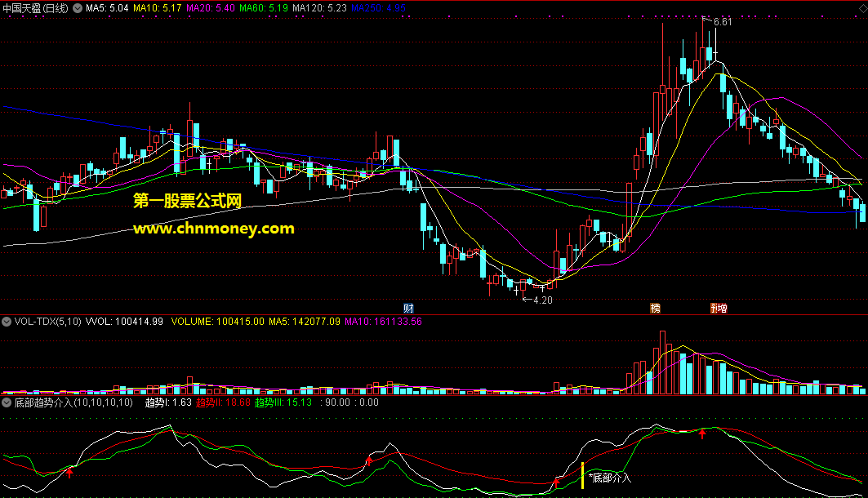
Task: Click the 底部趋势介入(10,10,10,10) indicator name
Action: [73, 402]
